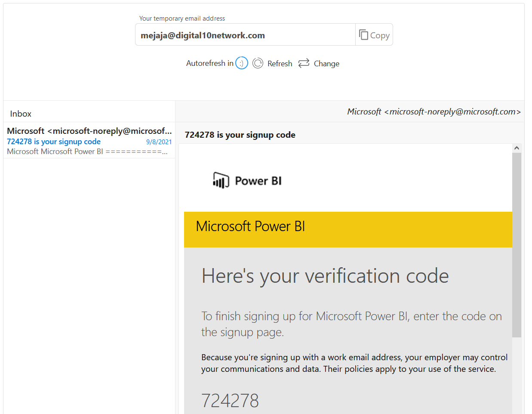
Task: Click the 'Autorefresh in' label
Action: point(209,63)
